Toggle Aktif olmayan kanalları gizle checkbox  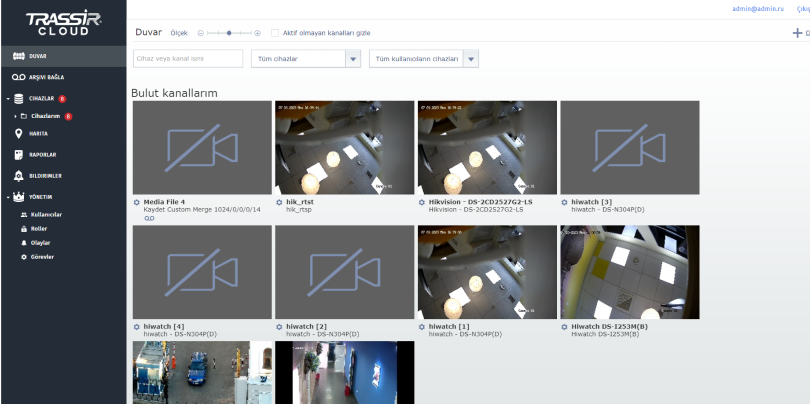pyautogui.click(x=275, y=33)
